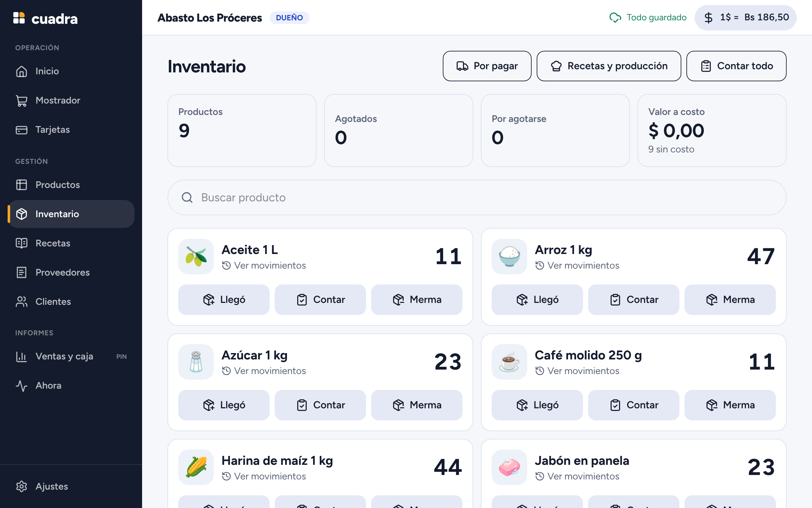This screenshot has height=508, width=812.
Task: Focus the Buscar producto search field
Action: pos(477,197)
